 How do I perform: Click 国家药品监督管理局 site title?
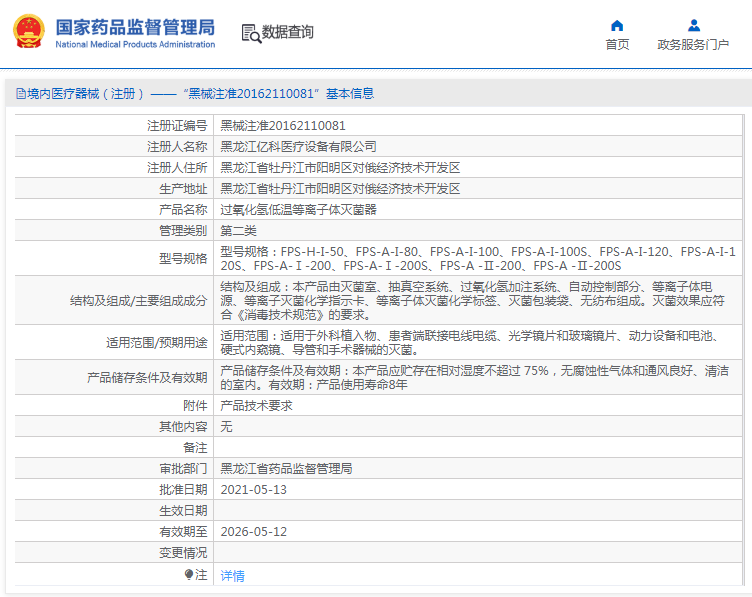(x=135, y=27)
